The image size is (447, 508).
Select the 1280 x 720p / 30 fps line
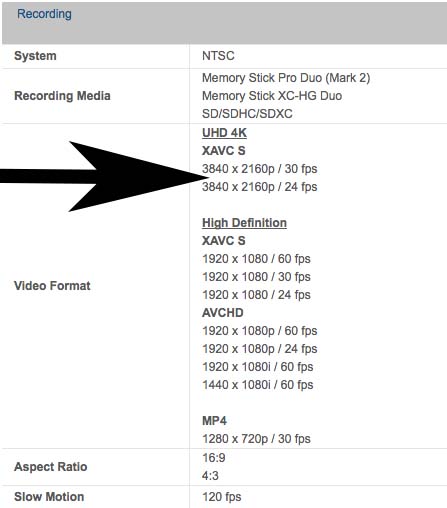[x=256, y=439]
